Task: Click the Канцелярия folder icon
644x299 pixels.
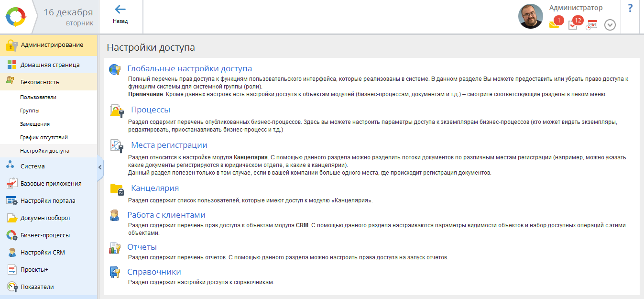Action: [x=117, y=189]
